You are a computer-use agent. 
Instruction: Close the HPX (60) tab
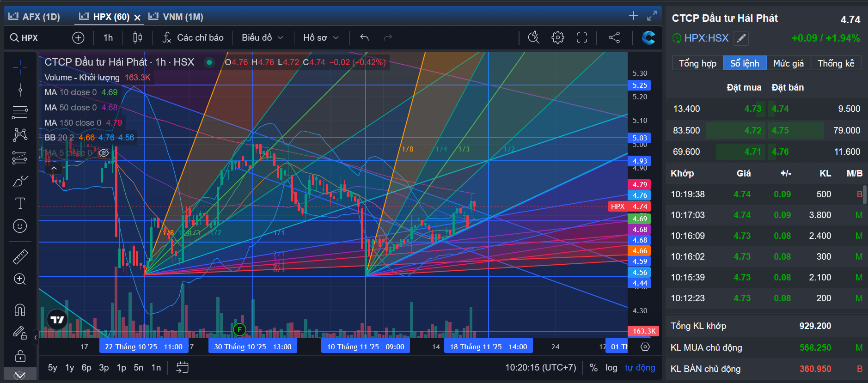137,18
